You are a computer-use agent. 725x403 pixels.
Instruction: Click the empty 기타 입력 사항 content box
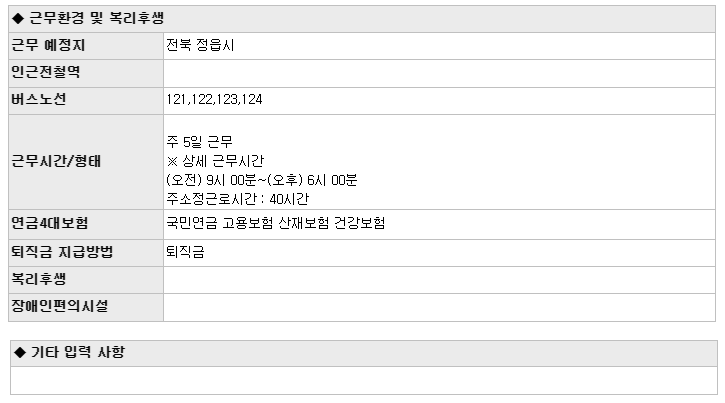pyautogui.click(x=364, y=381)
